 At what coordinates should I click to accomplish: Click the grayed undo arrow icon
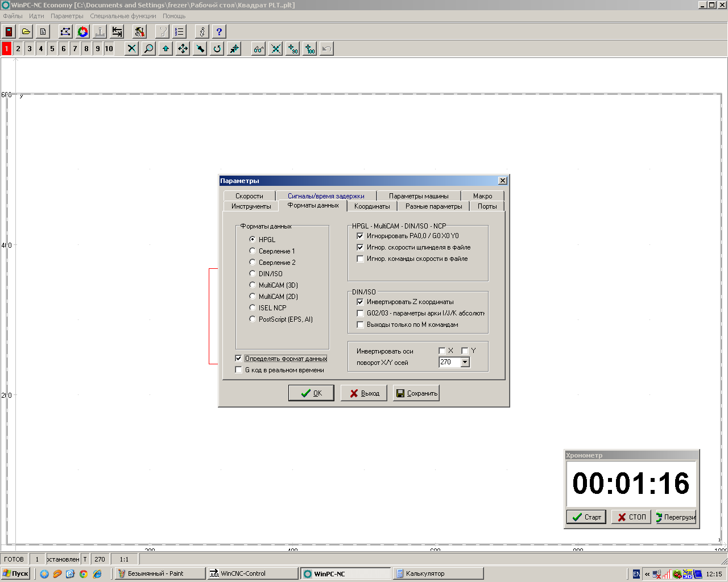point(326,48)
